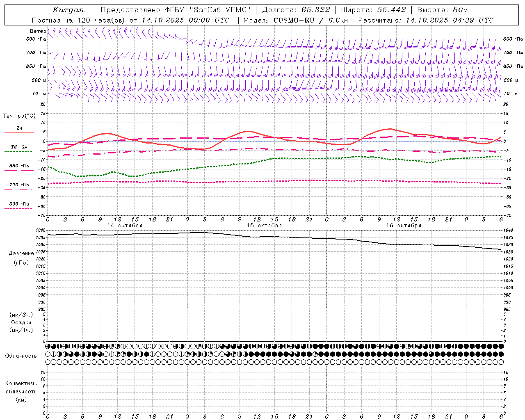This screenshot has height=420, width=525.
Task: Click the '(мм/3ч.)' precipitation unit label
Action: 21,315
